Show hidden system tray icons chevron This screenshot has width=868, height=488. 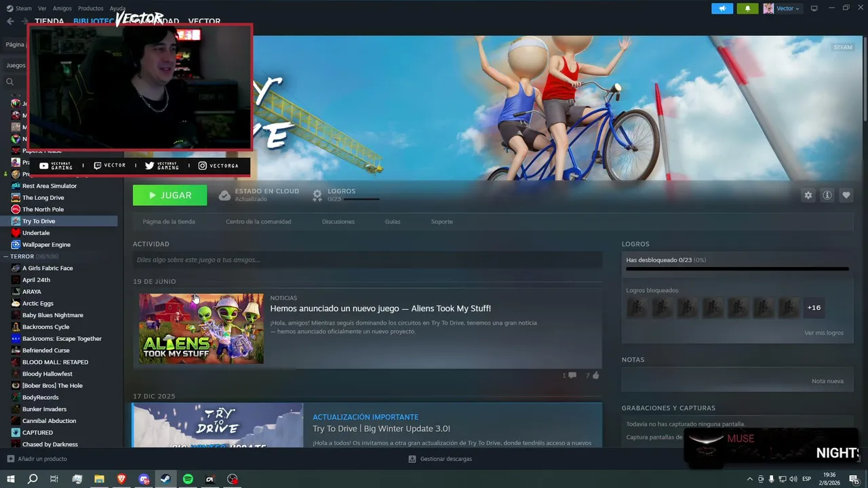click(750, 479)
